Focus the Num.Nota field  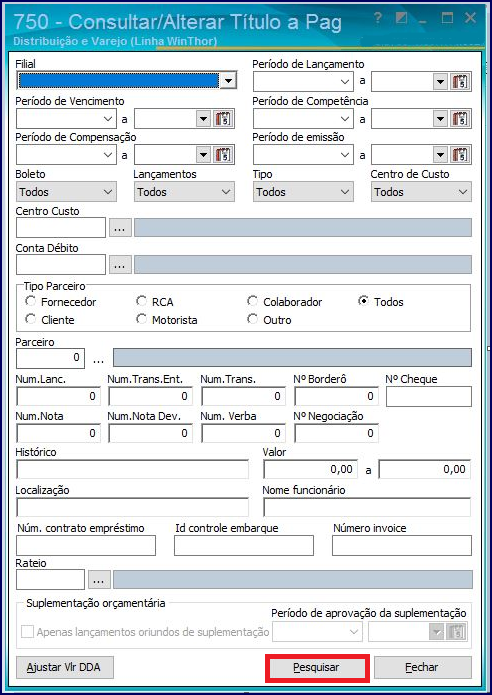click(58, 433)
